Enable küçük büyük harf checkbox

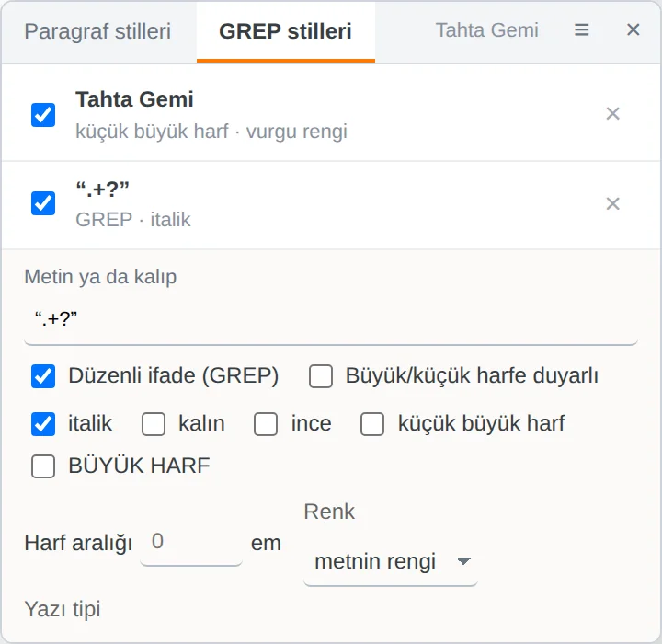372,424
